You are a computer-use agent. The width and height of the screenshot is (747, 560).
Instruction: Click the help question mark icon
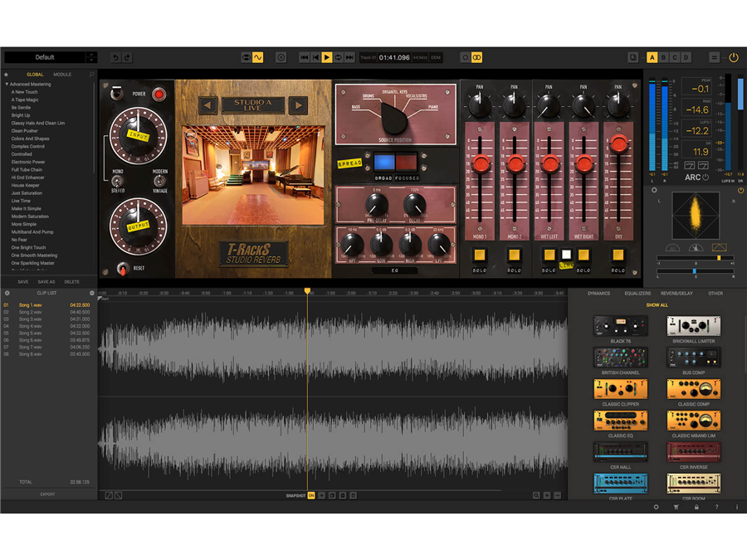click(x=716, y=507)
